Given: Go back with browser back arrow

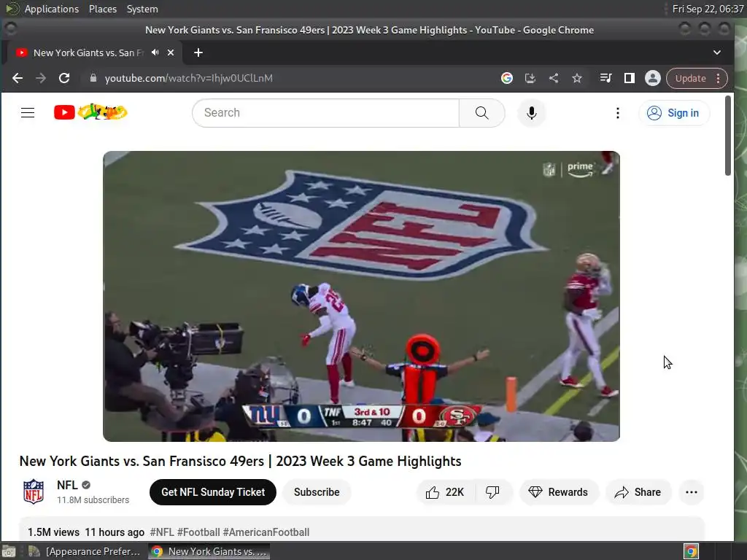Looking at the screenshot, I should 18,78.
